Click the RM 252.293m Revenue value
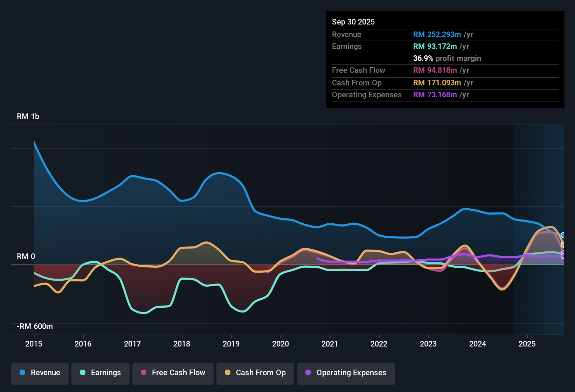Image resolution: width=575 pixels, height=392 pixels. [437, 34]
